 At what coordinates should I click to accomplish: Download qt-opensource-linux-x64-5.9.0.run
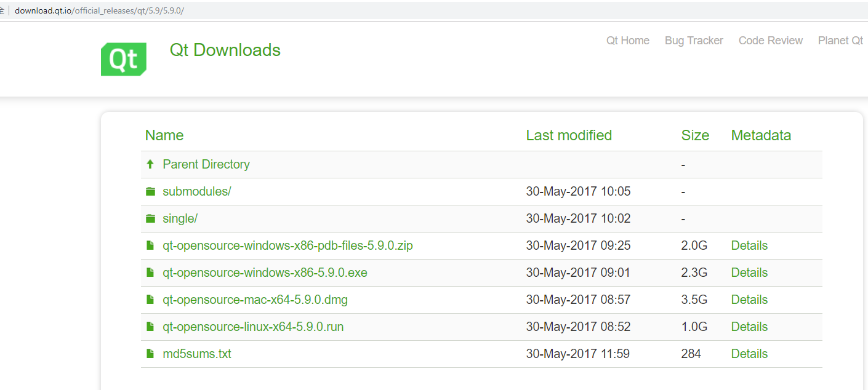pos(253,327)
